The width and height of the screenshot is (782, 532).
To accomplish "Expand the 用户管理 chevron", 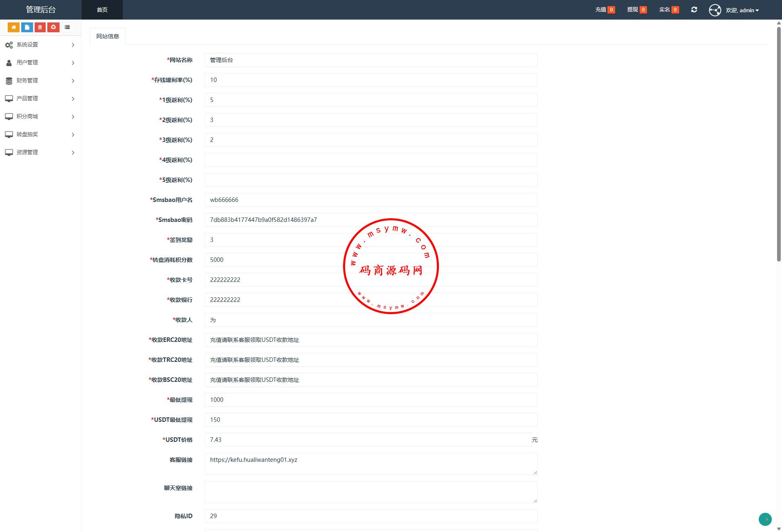I will [x=73, y=63].
